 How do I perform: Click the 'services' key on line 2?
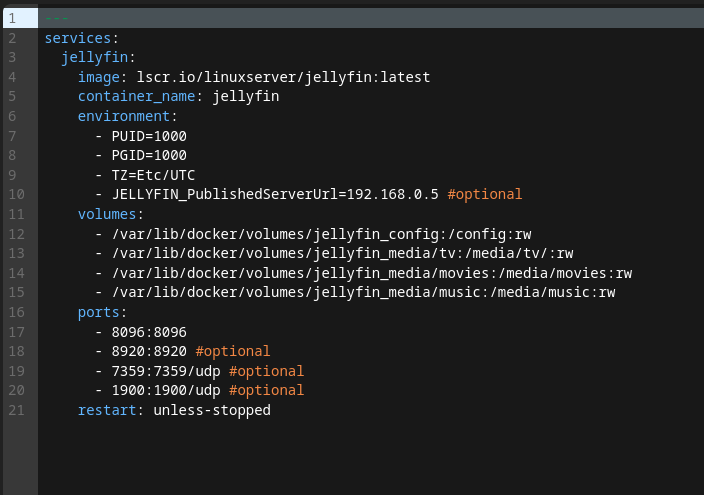click(78, 38)
